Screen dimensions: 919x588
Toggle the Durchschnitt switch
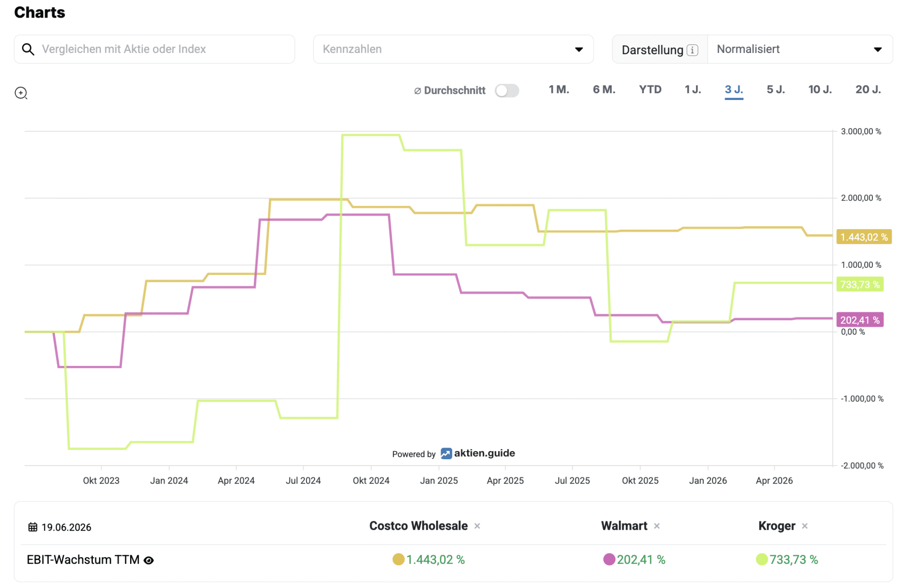(507, 91)
